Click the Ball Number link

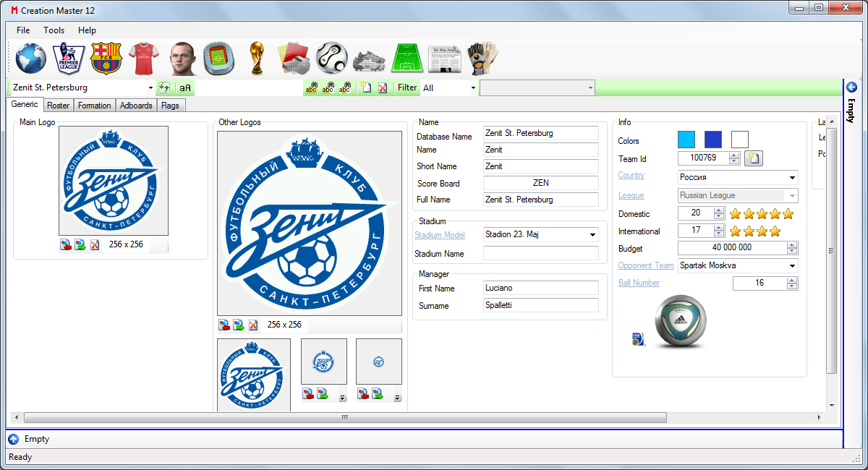coord(639,283)
